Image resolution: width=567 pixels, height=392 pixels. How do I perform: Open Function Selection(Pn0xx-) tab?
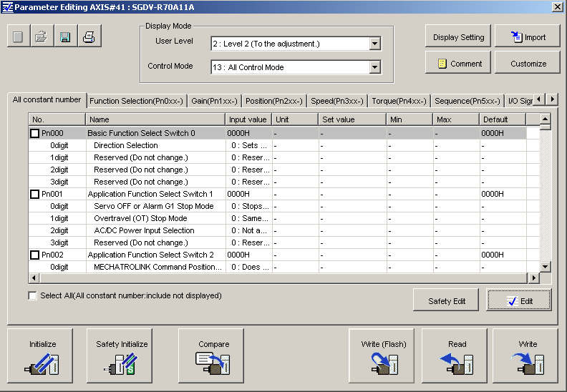pos(136,101)
